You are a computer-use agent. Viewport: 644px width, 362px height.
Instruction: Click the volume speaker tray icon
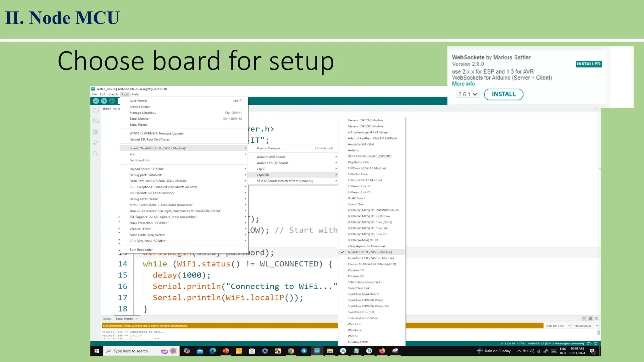[532, 351]
